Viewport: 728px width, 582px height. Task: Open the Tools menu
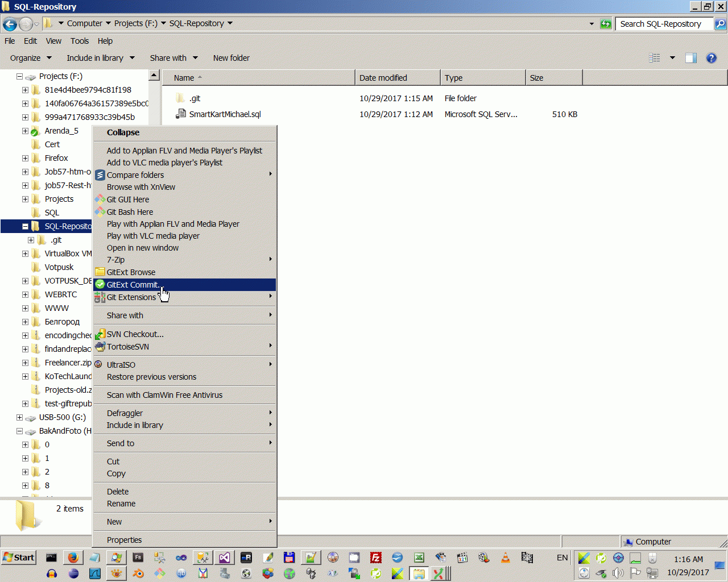[x=80, y=41]
